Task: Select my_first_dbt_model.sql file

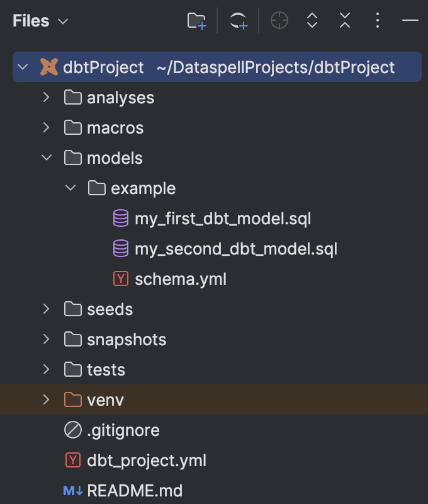Action: click(223, 219)
